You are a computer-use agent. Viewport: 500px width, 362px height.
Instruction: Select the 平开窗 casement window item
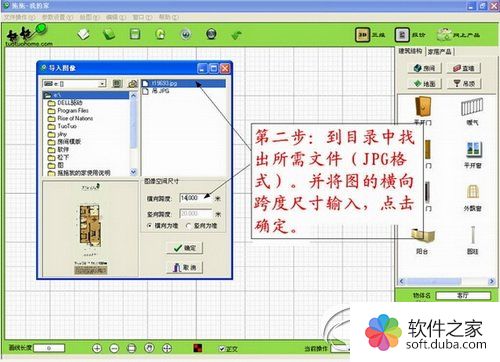[x=473, y=154]
